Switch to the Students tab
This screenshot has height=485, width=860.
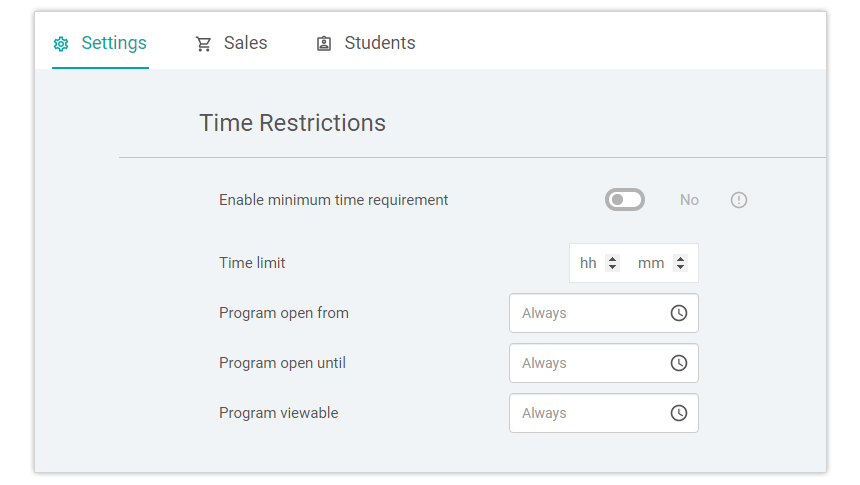[366, 43]
